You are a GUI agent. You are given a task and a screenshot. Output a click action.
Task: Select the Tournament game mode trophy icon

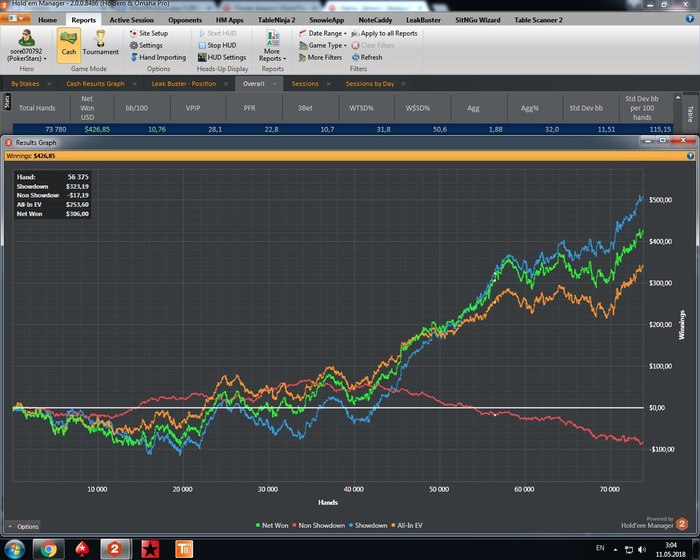tap(100, 43)
